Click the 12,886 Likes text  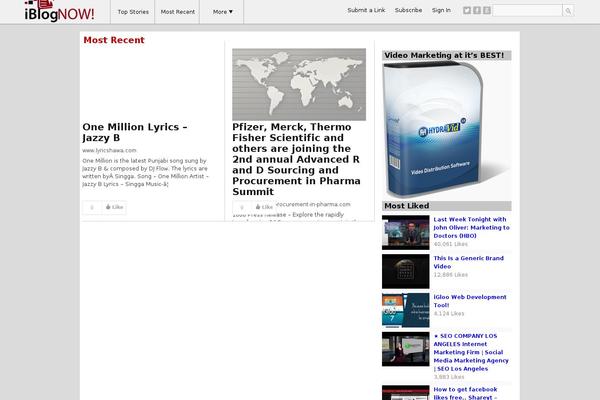450,275
